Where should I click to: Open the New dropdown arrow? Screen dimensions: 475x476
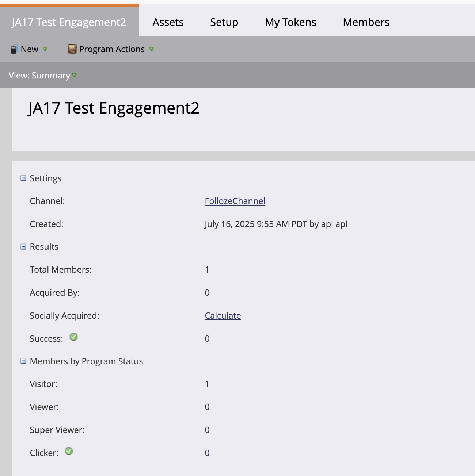click(x=45, y=49)
